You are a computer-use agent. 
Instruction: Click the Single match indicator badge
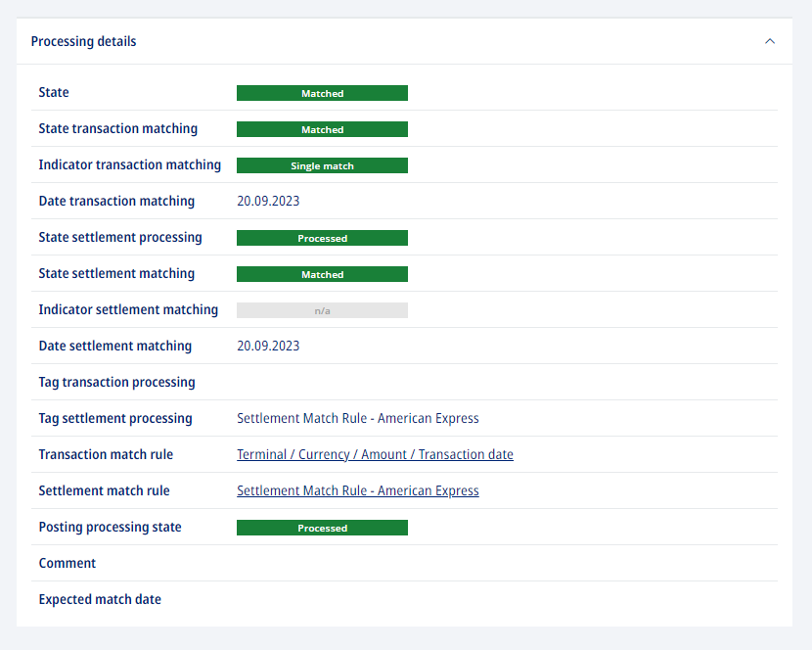click(x=322, y=165)
